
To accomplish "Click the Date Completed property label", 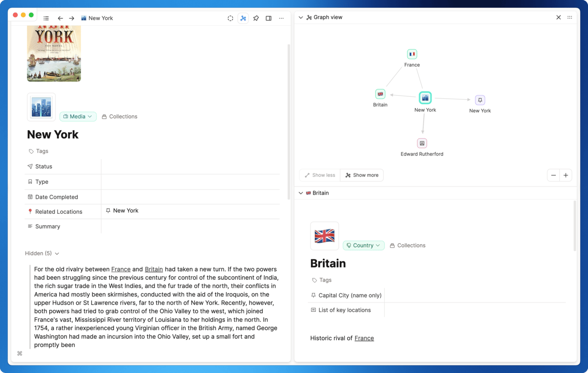I will (57, 197).
